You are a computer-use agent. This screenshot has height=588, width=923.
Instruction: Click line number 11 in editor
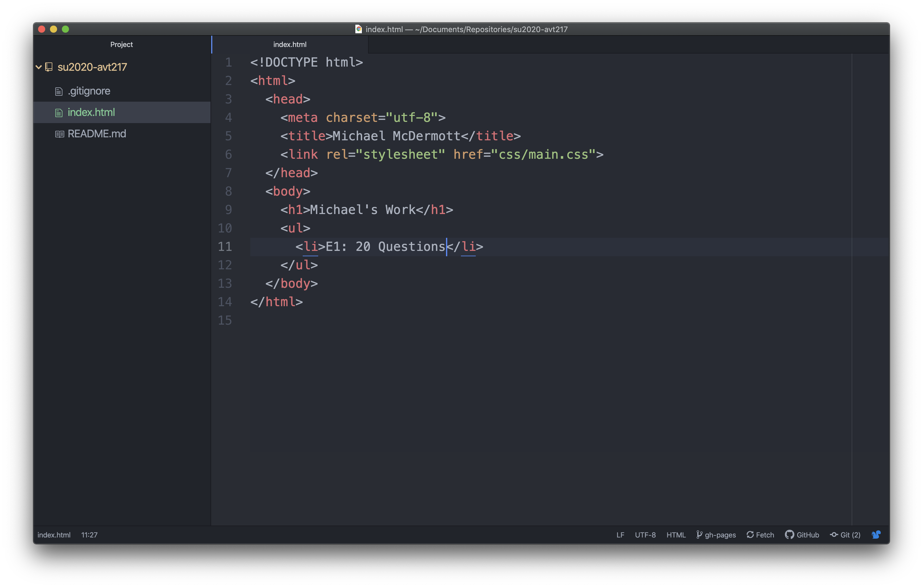[x=226, y=246]
